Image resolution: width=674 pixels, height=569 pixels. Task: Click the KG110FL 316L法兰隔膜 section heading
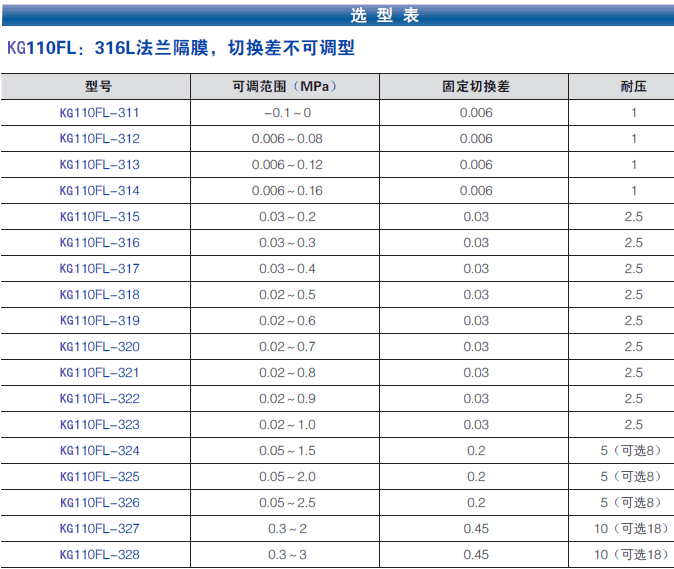pos(181,49)
